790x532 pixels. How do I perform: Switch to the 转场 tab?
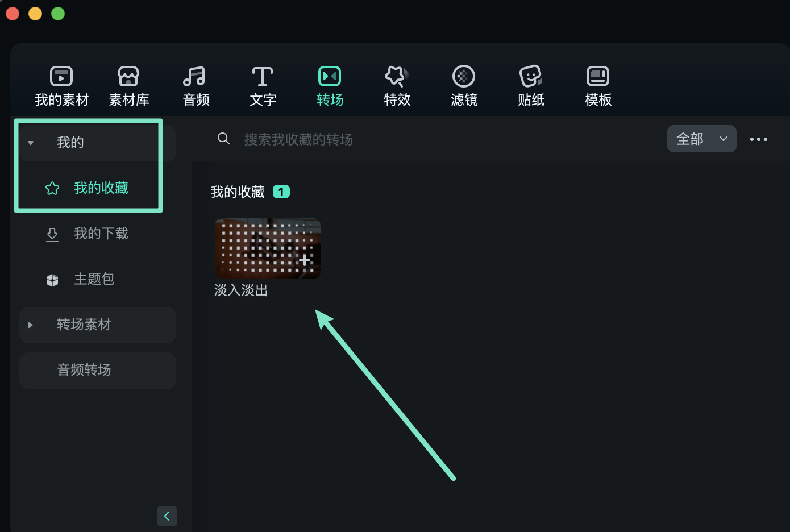pyautogui.click(x=330, y=85)
